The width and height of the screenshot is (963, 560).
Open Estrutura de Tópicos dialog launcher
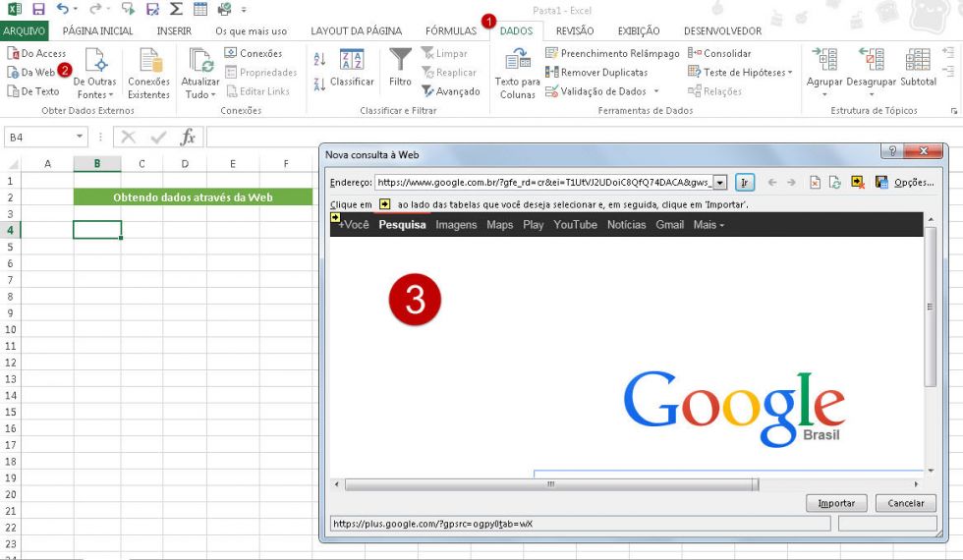coord(953,111)
